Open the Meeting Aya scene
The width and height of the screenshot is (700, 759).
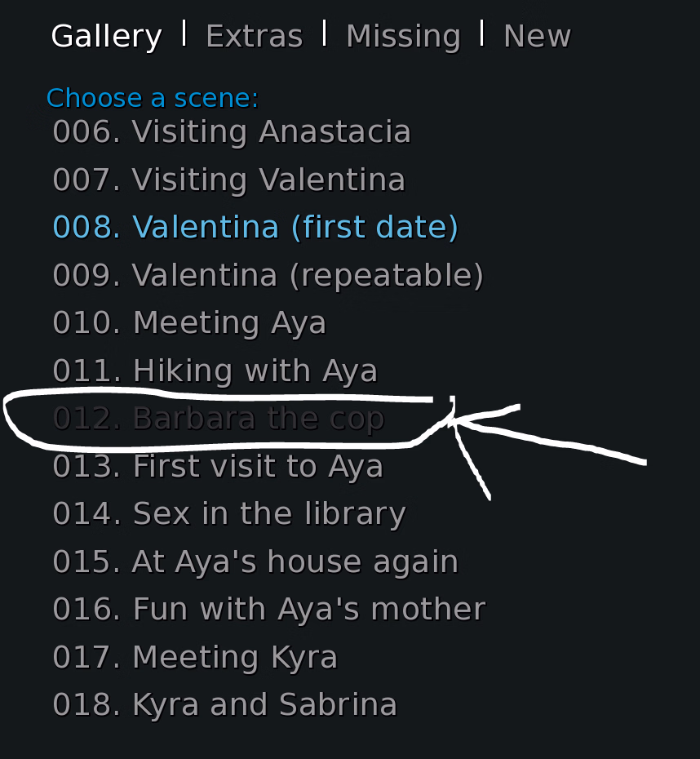(x=189, y=323)
